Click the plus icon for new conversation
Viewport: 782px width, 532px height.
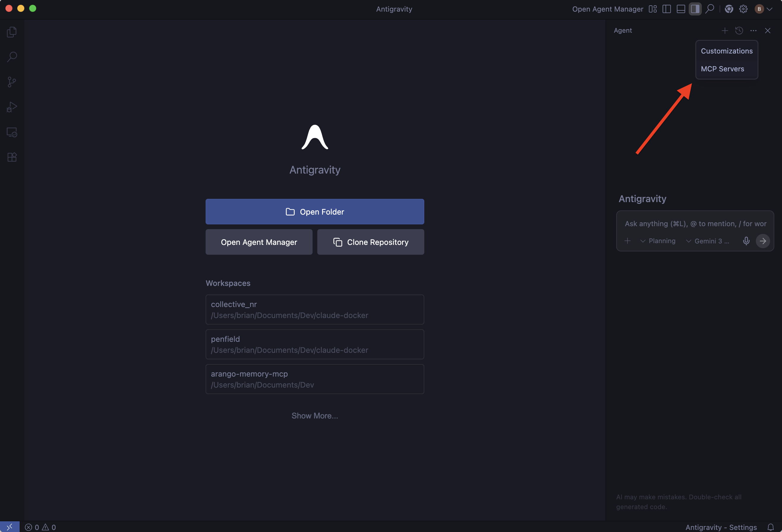725,31
